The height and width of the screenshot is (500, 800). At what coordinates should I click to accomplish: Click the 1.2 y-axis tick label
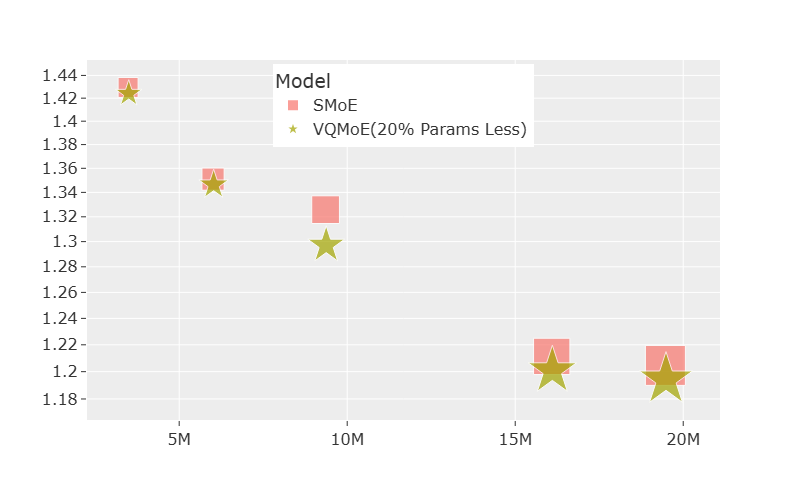point(66,371)
